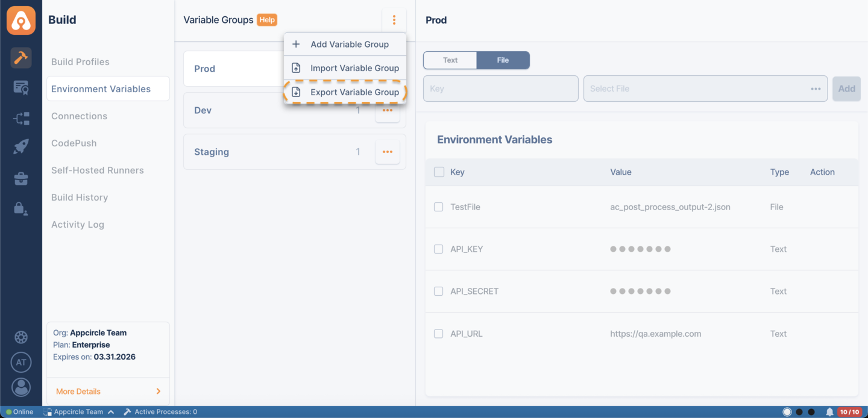Check the TestFile row checkbox
868x418 pixels.
pos(438,207)
